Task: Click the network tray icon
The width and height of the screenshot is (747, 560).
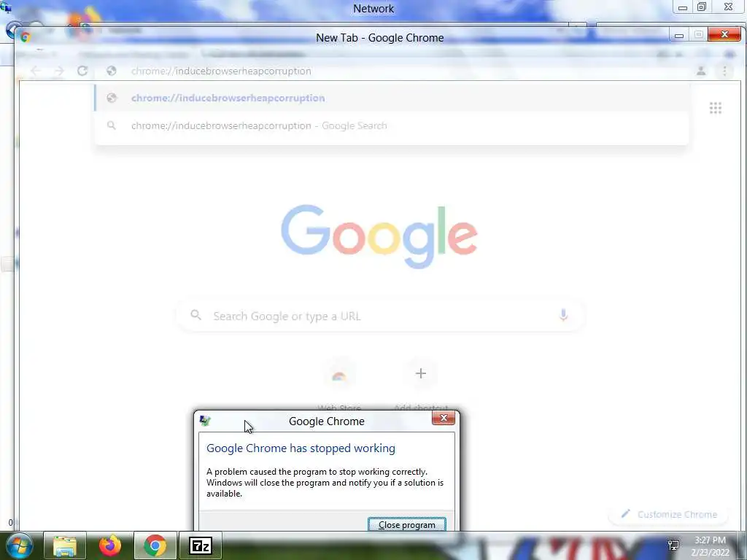Action: (x=673, y=545)
